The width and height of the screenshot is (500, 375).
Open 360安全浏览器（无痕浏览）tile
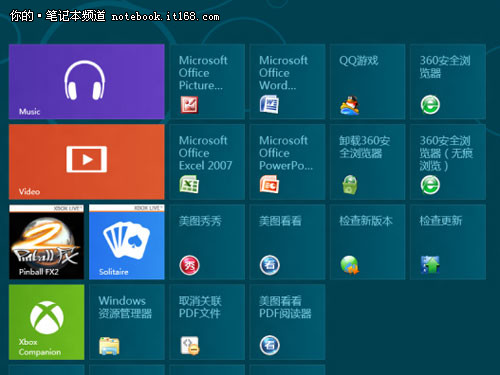click(x=448, y=162)
